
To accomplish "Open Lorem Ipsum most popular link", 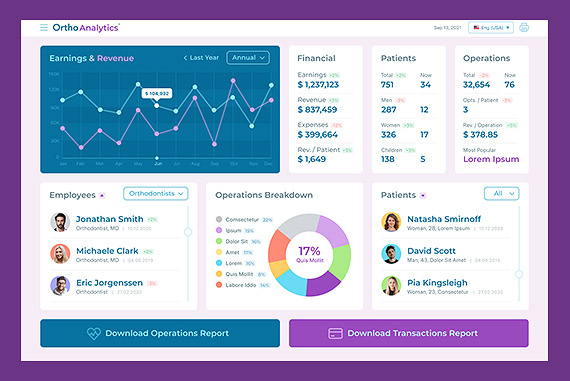I will tap(491, 159).
